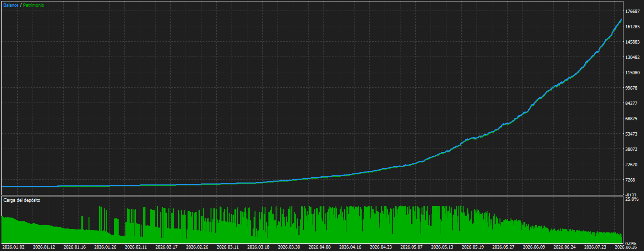The image size is (644, 251).
Task: Click the 2026.04.16 date label
Action: click(350, 248)
